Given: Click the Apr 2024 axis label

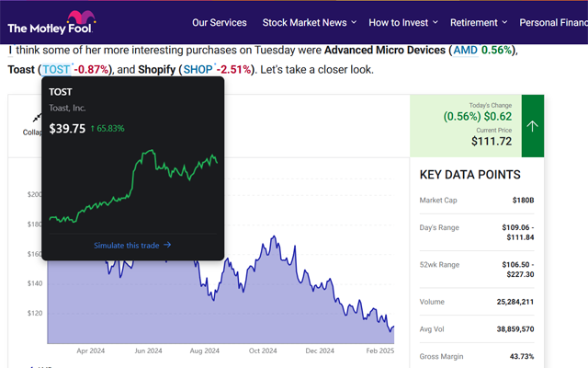Looking at the screenshot, I should click(x=91, y=351).
